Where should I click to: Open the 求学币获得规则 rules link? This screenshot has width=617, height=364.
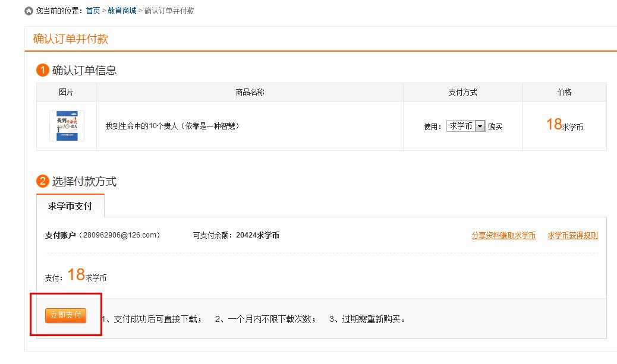pyautogui.click(x=571, y=235)
